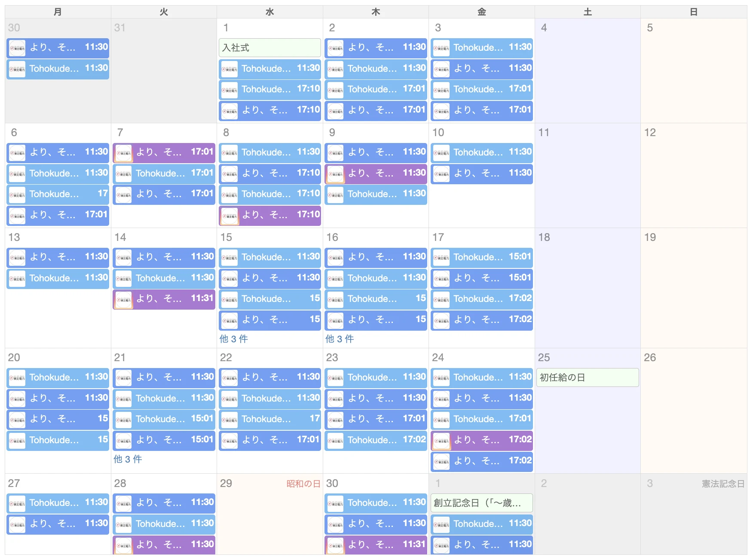Select the 憲法記念日 holiday label

coord(723,484)
